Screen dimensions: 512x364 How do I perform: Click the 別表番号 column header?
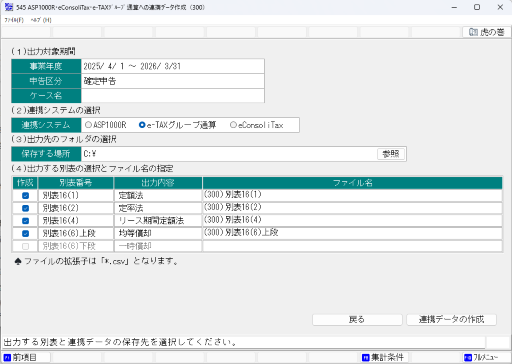(76, 183)
